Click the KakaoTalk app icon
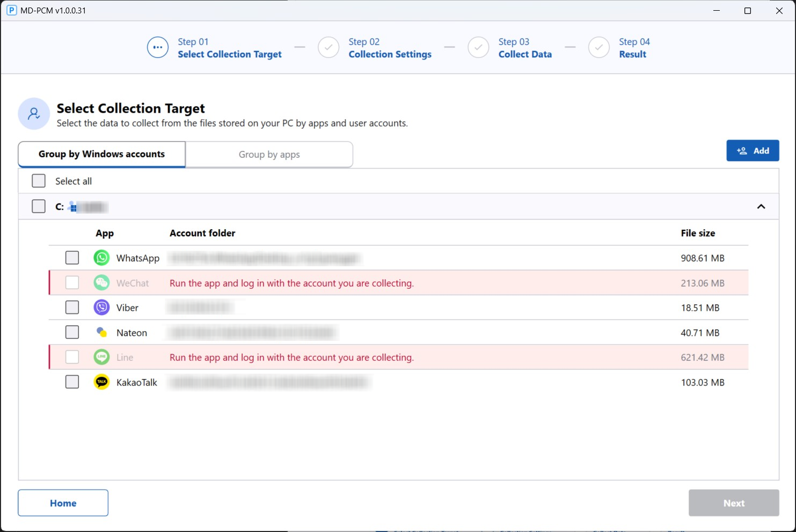This screenshot has width=796, height=532. click(x=101, y=382)
